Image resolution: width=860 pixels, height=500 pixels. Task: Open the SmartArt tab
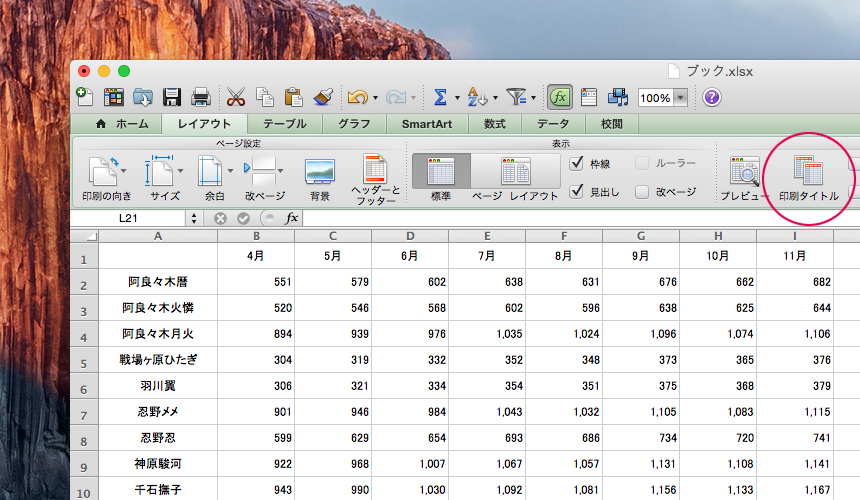tap(427, 124)
